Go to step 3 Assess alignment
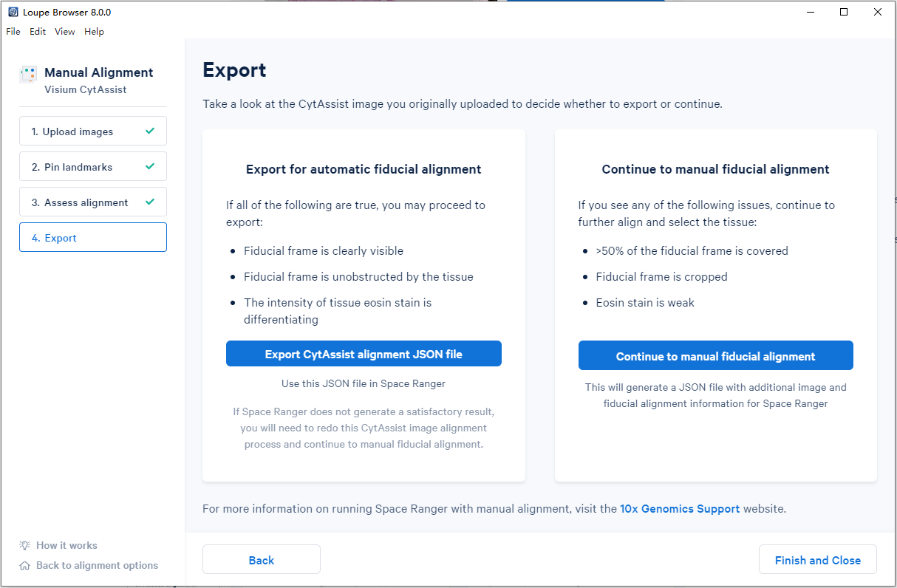The image size is (897, 588). (93, 202)
